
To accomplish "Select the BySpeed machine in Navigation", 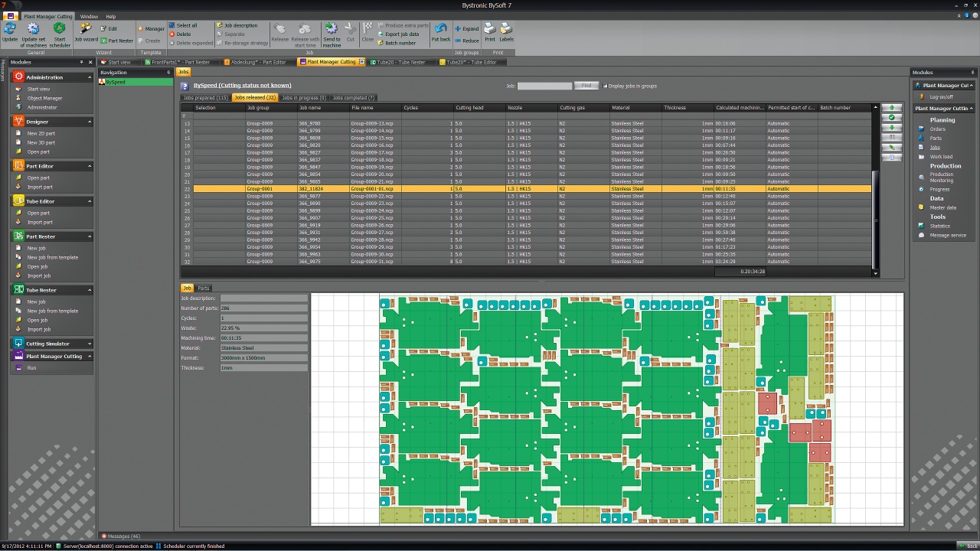I will [x=116, y=82].
